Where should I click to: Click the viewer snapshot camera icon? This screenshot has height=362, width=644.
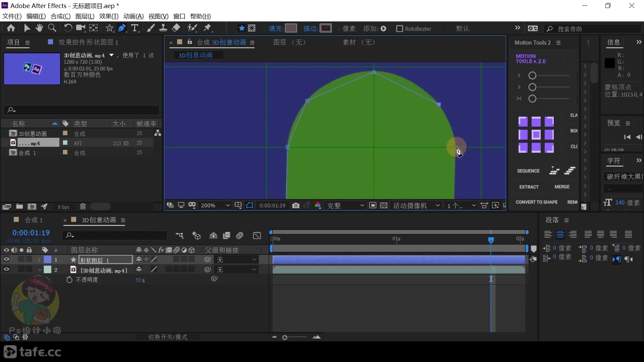(296, 205)
